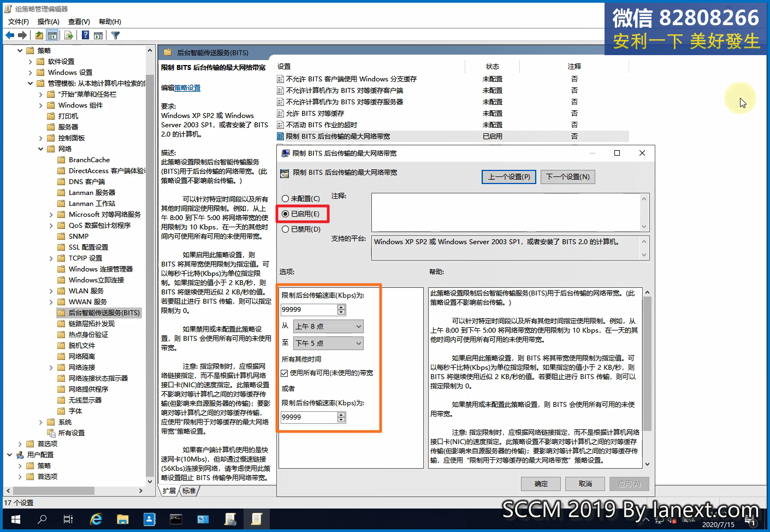Open the 策略设置 edit link
This screenshot has width=770, height=532.
coord(187,88)
